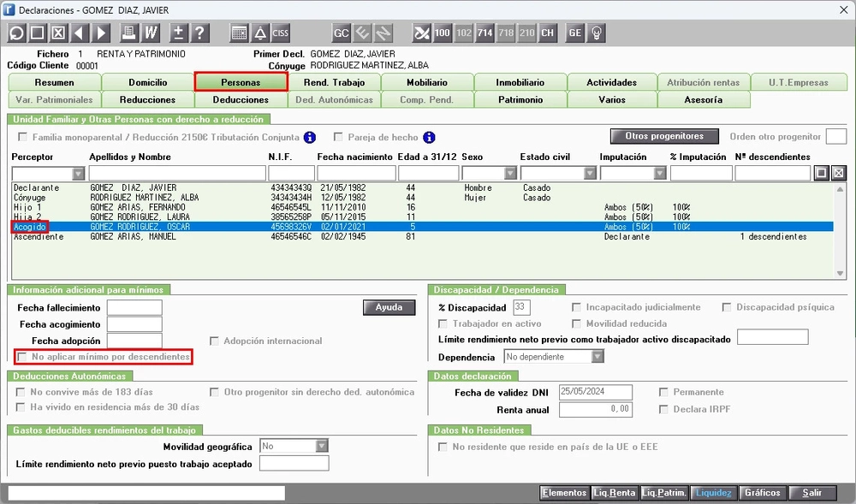
Task: Toggle Declara IRPF checkbox
Action: point(664,409)
